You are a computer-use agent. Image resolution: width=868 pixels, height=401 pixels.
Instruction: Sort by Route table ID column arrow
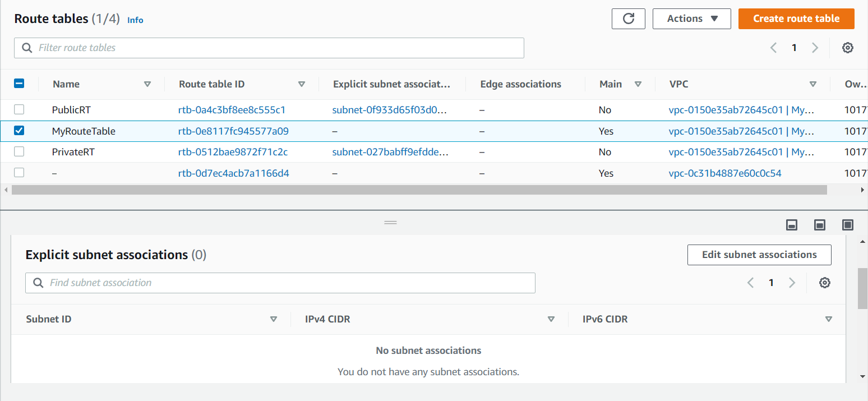coord(302,84)
